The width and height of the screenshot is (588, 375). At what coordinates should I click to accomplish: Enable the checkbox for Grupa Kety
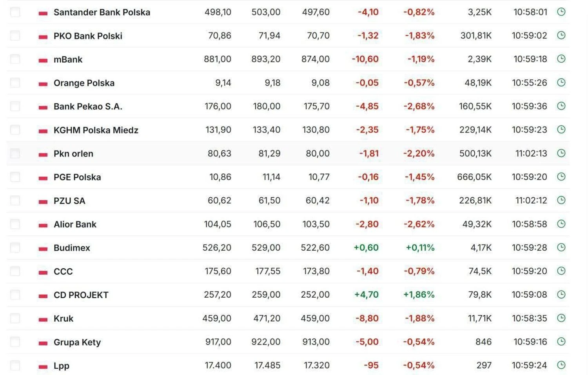click(x=15, y=342)
